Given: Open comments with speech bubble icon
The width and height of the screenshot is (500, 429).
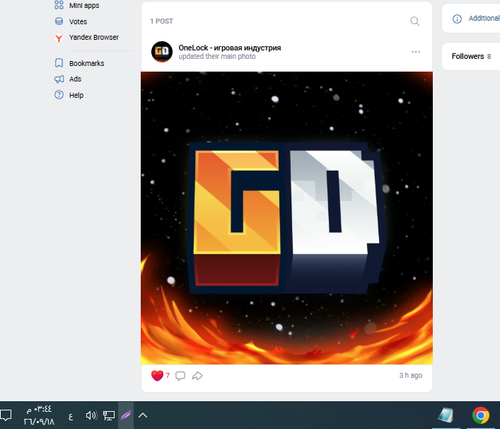Looking at the screenshot, I should [x=180, y=376].
